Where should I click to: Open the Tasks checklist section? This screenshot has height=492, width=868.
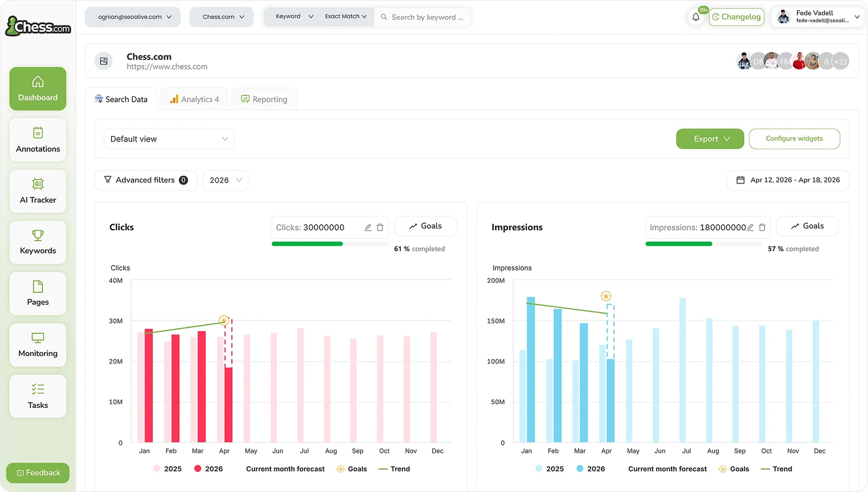point(38,396)
